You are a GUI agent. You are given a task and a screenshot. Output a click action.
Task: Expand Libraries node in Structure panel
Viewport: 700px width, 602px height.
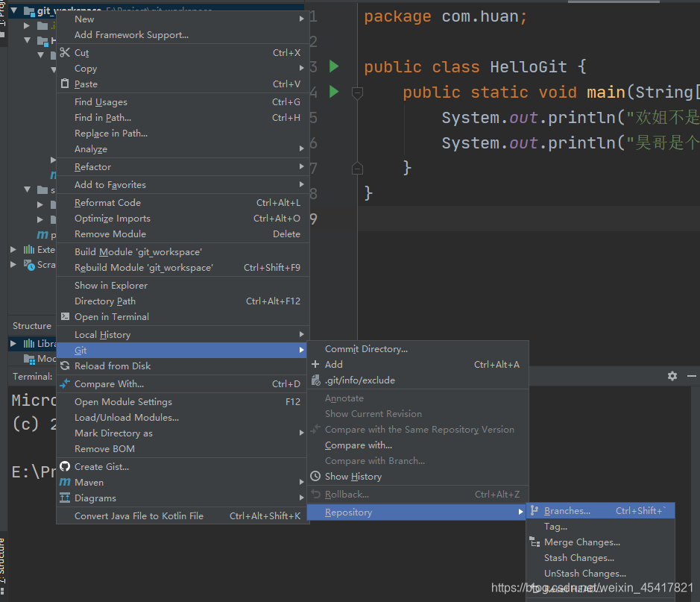pyautogui.click(x=13, y=343)
